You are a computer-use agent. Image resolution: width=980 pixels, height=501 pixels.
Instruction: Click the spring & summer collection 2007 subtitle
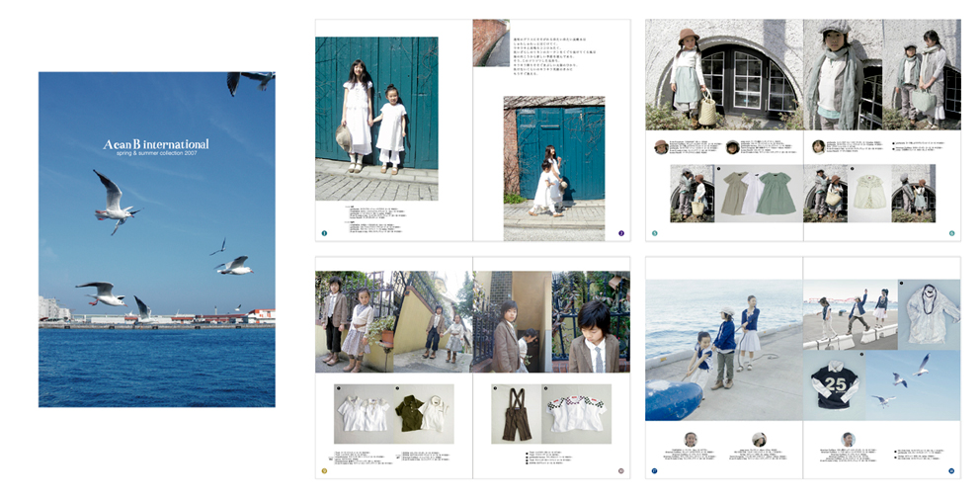(x=156, y=154)
